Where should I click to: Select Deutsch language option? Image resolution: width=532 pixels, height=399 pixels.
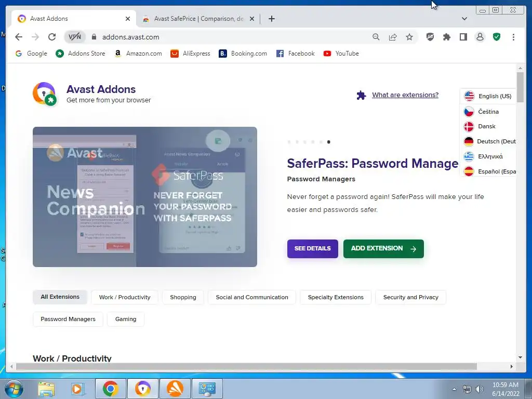pyautogui.click(x=488, y=141)
